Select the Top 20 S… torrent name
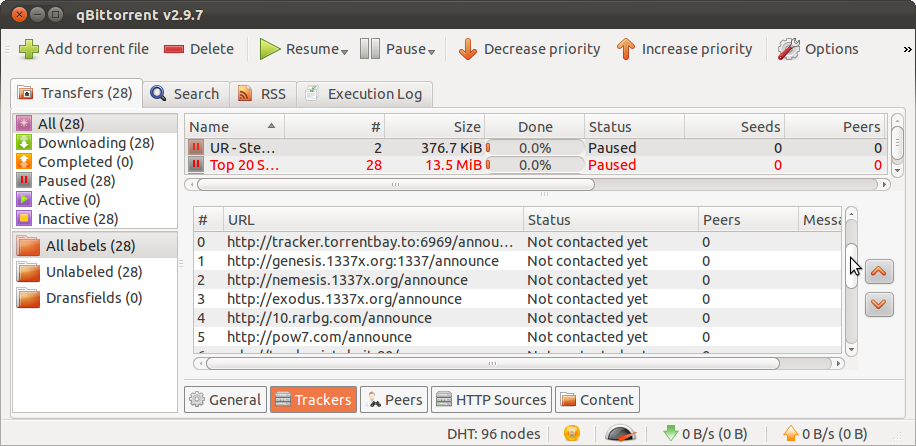 click(x=245, y=165)
